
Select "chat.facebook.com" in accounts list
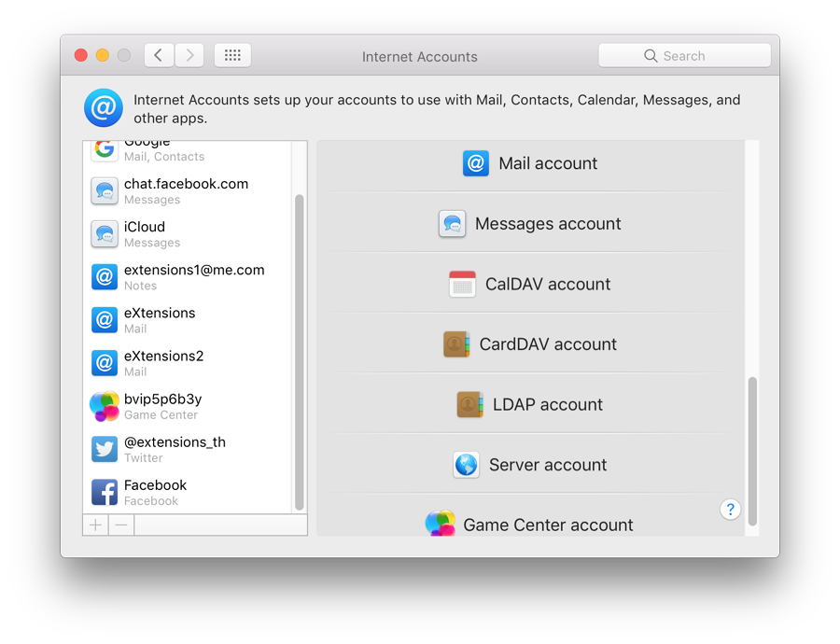tap(188, 191)
